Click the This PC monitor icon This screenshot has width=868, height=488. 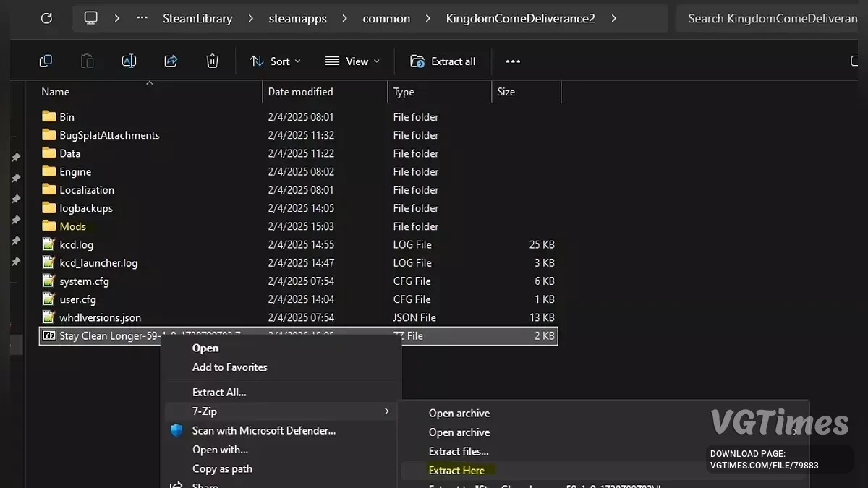click(91, 18)
